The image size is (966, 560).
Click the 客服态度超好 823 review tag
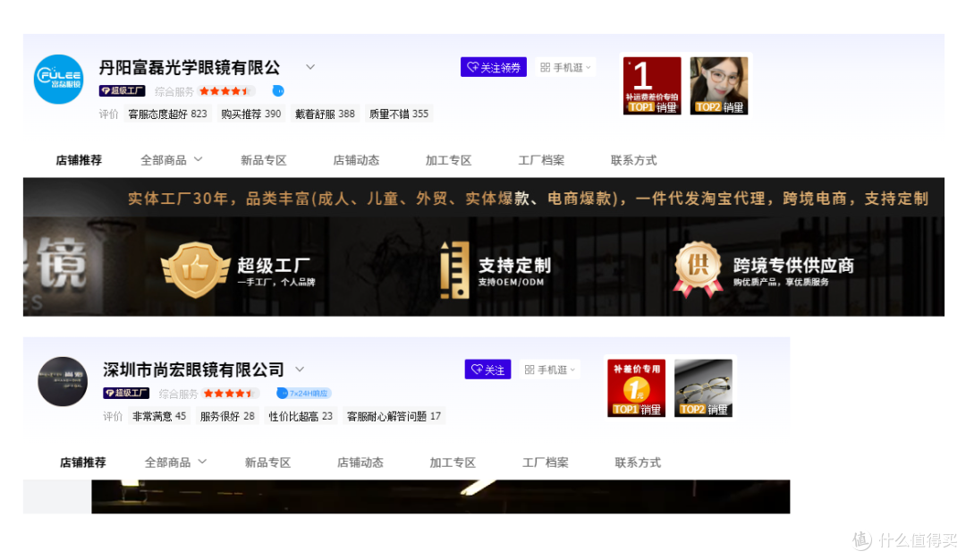click(167, 114)
